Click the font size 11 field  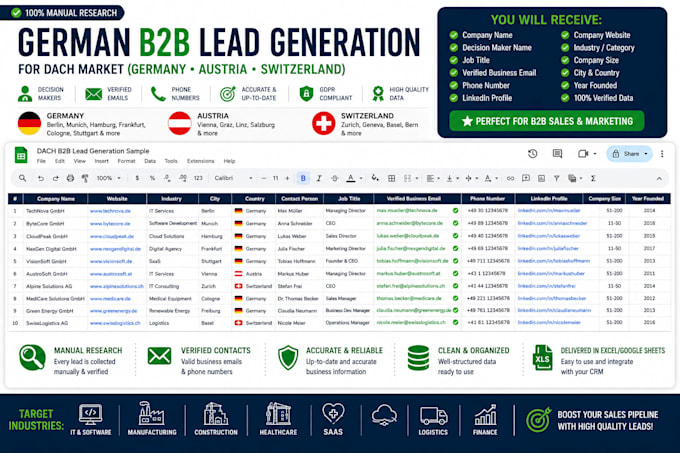click(275, 178)
